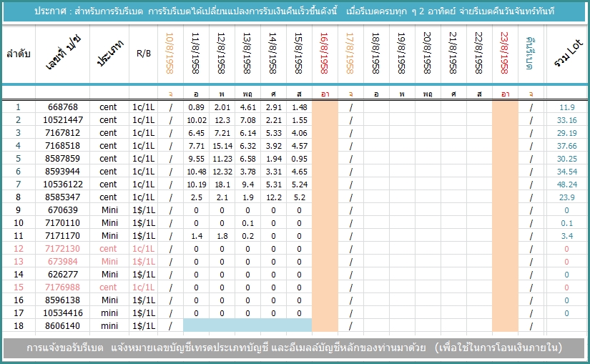Screen dimensions: 590x364
Task: Select the total lot value 48.24
Action: coord(566,184)
